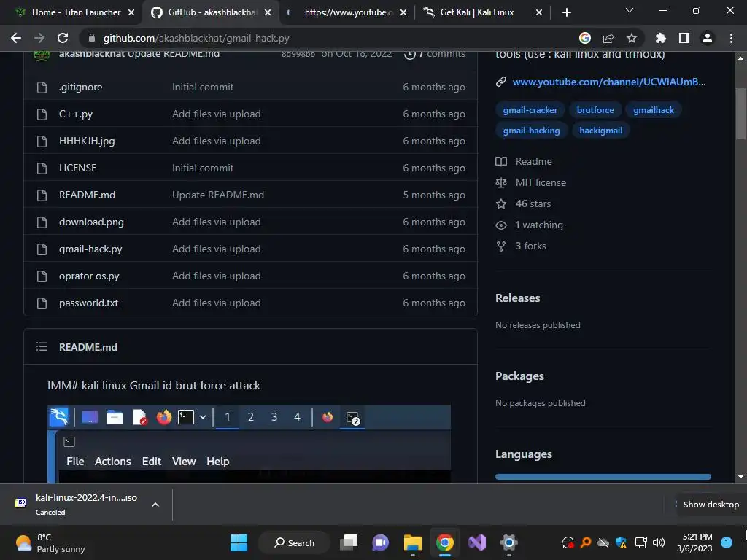Open the clock showing 5:21 PM
Screen dimensions: 747x560
[695, 542]
